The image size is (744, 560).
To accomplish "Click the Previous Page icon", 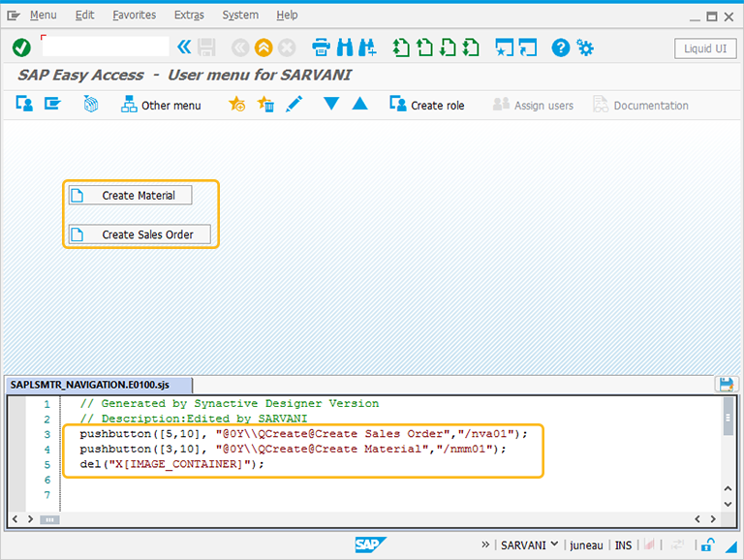I will point(424,47).
